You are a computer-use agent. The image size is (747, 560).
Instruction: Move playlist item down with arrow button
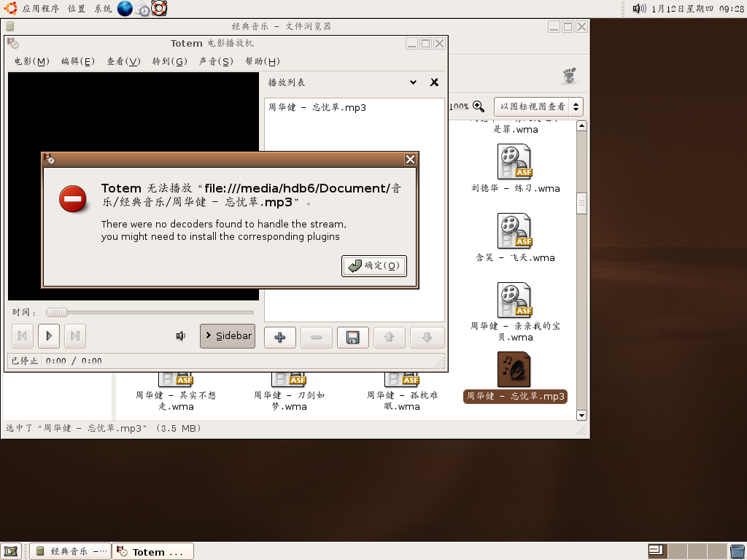pyautogui.click(x=427, y=338)
